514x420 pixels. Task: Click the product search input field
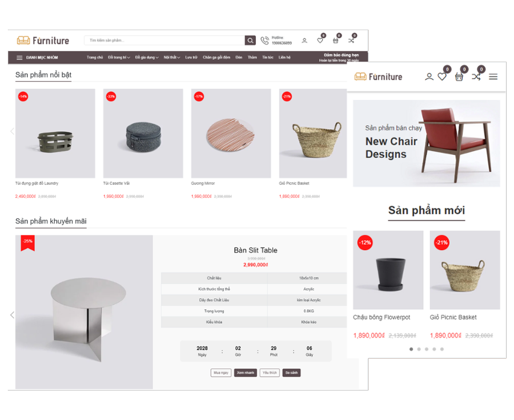coord(164,41)
